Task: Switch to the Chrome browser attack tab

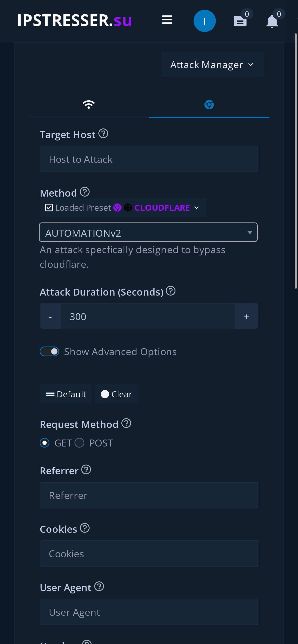Action: click(209, 104)
